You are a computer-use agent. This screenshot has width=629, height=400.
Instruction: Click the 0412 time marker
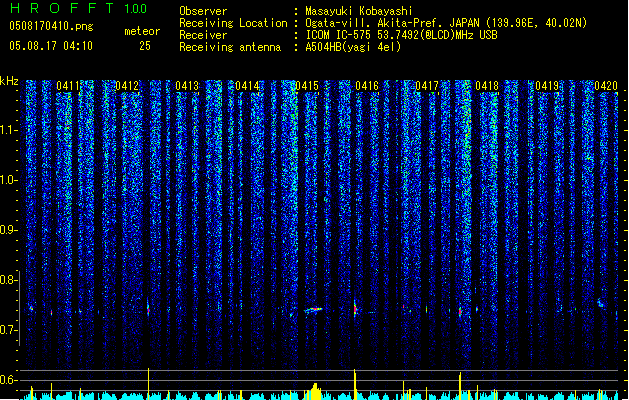(127, 86)
